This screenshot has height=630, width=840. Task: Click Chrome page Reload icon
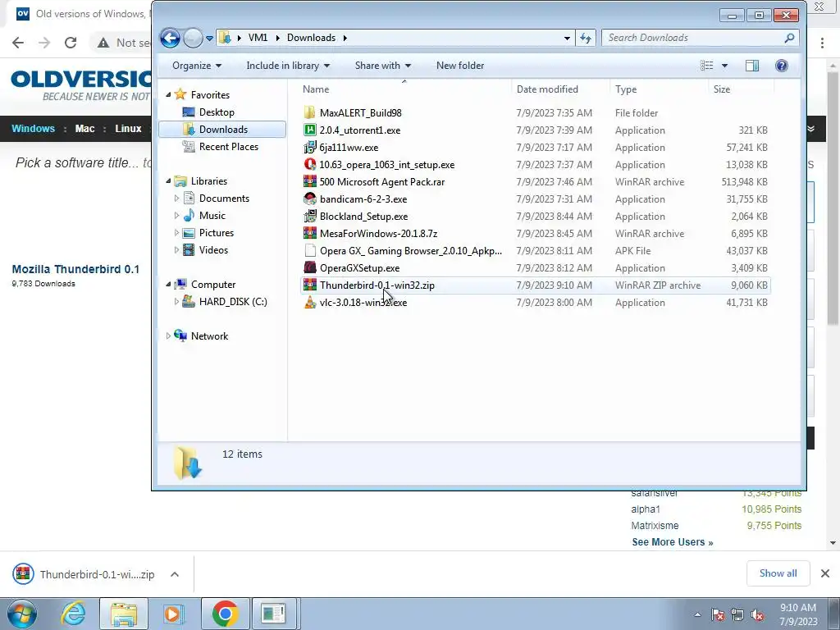71,43
